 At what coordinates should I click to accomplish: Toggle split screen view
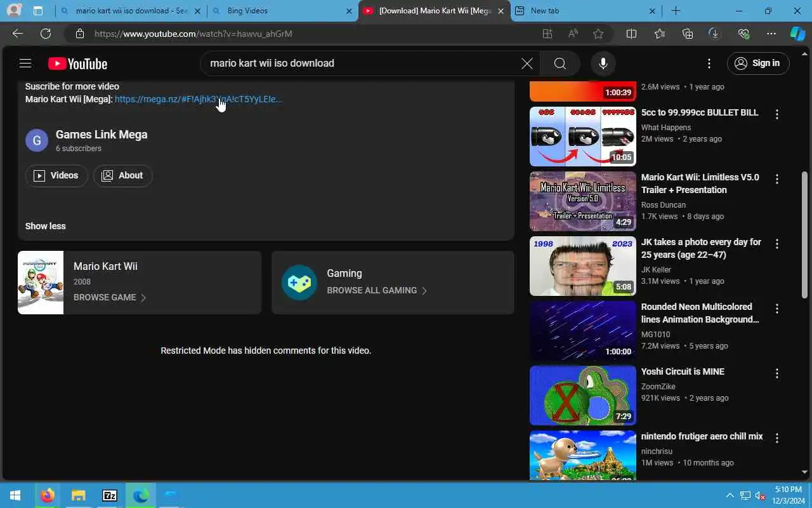631,34
